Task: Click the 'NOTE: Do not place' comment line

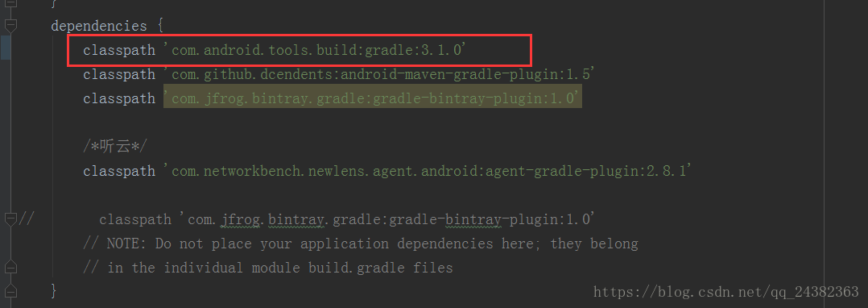Action: (x=361, y=243)
